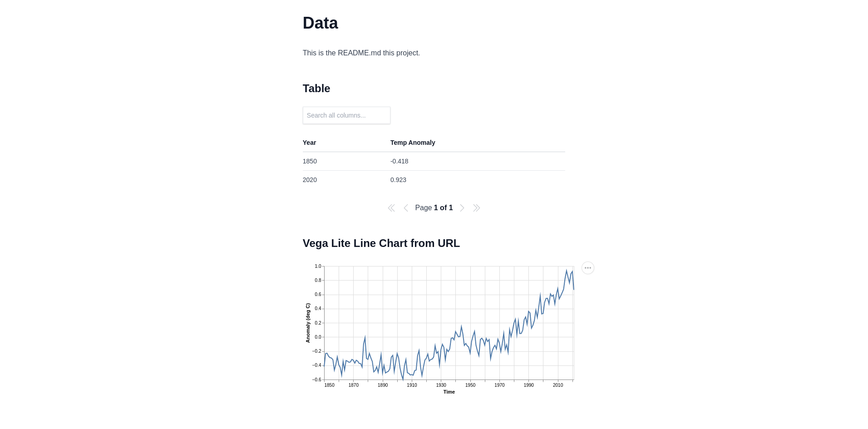Click the Anomaly (deg C) y-axis title
The width and height of the screenshot is (868, 429).
(308, 323)
